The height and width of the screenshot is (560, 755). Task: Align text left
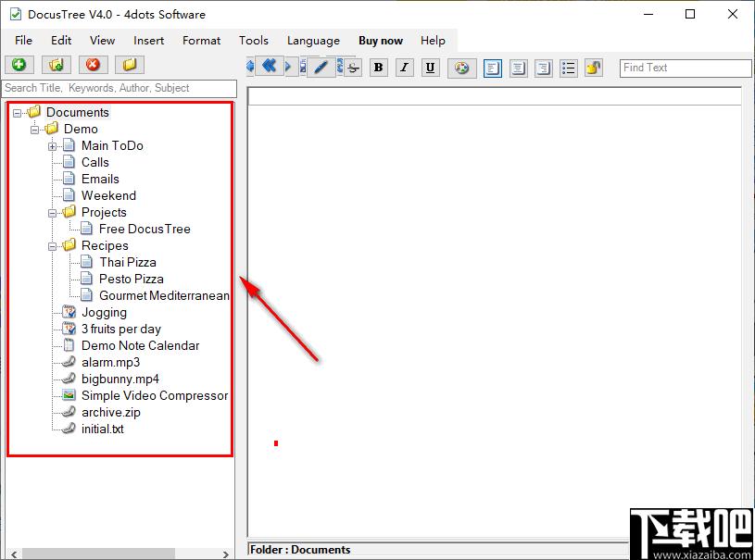[492, 68]
